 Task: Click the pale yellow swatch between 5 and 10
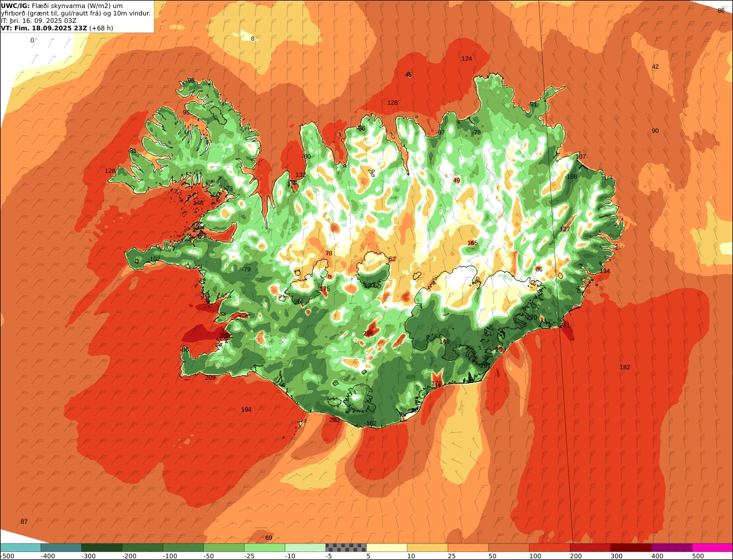click(x=386, y=547)
